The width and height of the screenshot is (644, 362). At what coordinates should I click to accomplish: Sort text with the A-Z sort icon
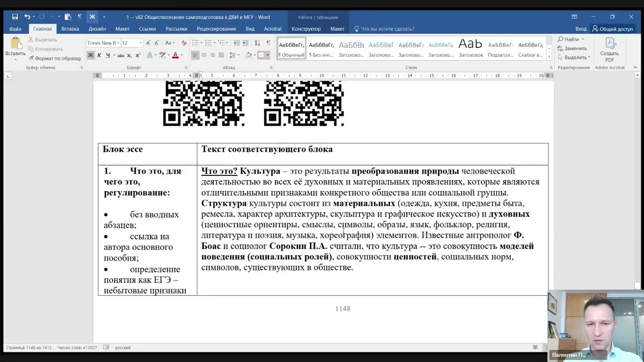point(258,43)
